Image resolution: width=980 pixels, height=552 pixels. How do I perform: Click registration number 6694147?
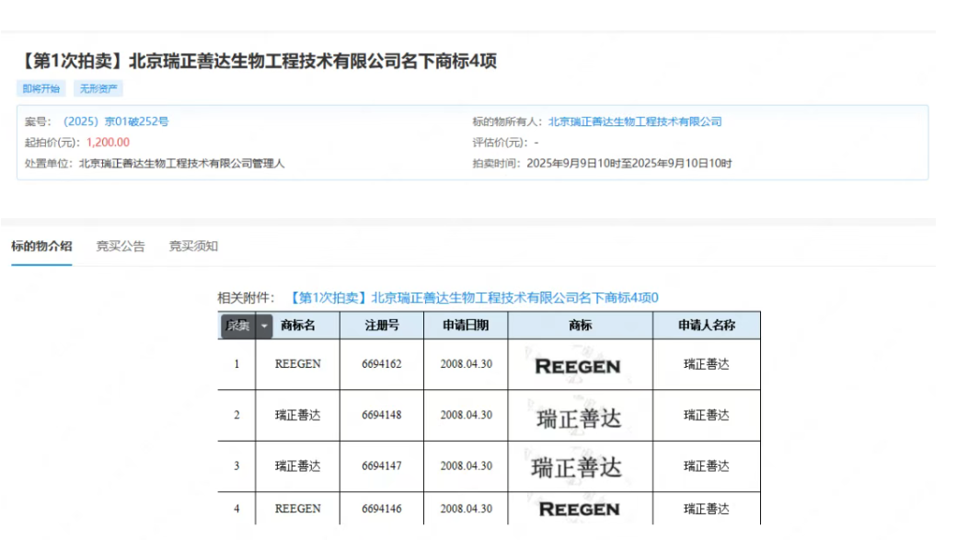pos(382,466)
